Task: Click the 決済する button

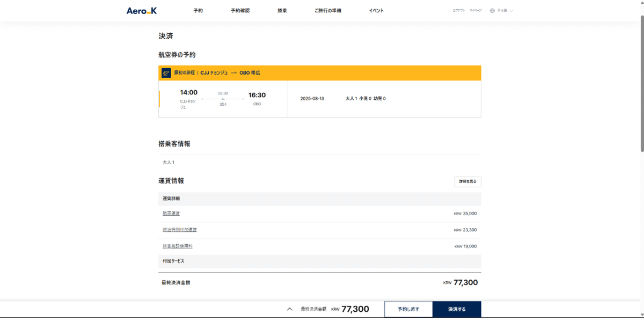Action: (x=457, y=310)
